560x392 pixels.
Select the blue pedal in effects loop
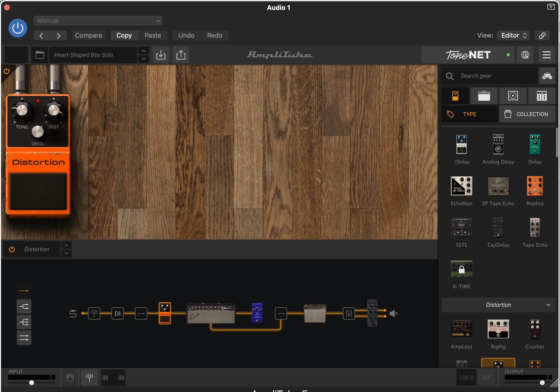coord(257,313)
